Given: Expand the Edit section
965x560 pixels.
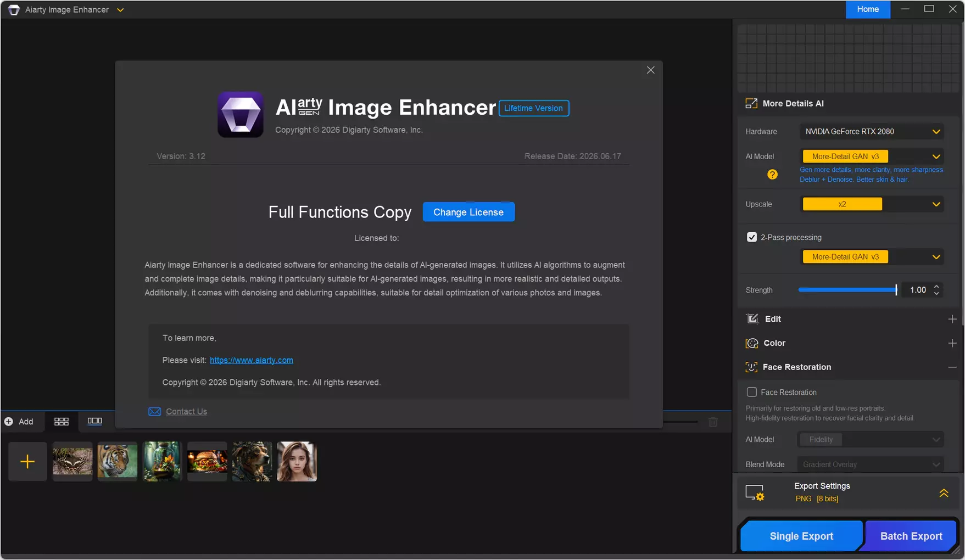Looking at the screenshot, I should tap(952, 319).
